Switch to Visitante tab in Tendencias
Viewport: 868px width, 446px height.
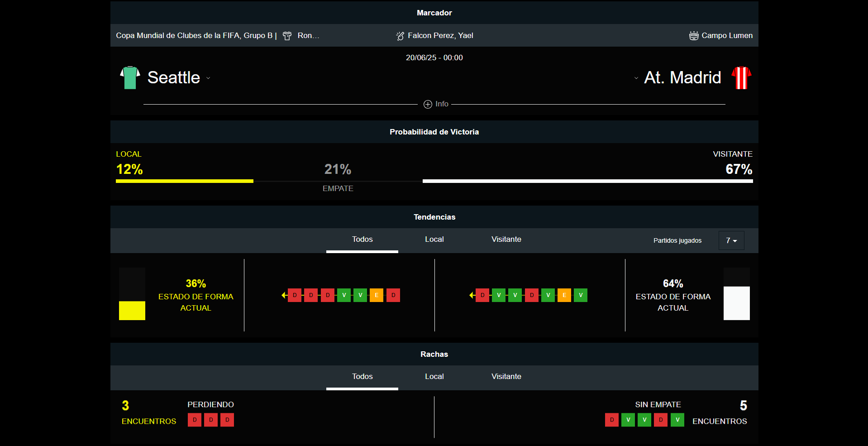pyautogui.click(x=506, y=240)
